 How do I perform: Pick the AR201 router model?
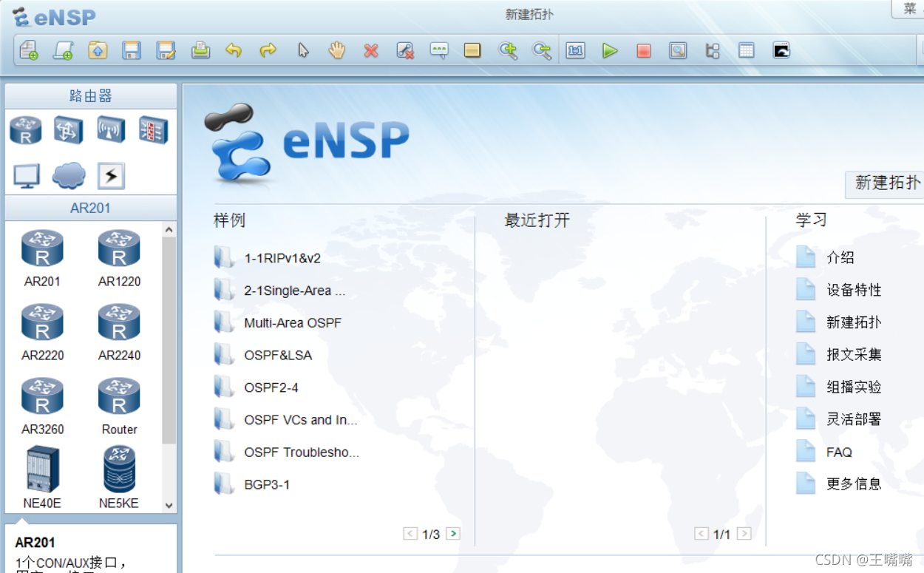[x=42, y=259]
